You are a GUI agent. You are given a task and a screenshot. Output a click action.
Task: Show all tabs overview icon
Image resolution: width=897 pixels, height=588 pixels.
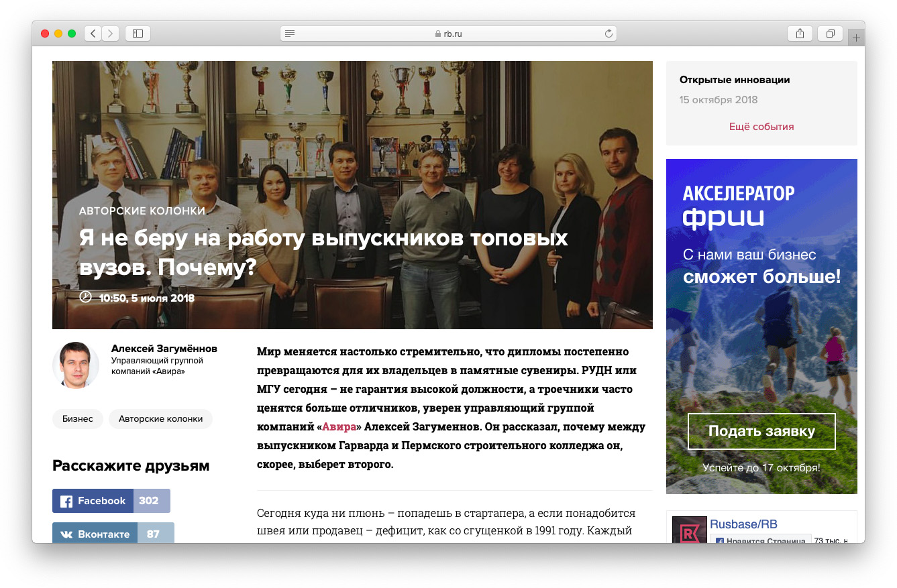click(x=830, y=33)
